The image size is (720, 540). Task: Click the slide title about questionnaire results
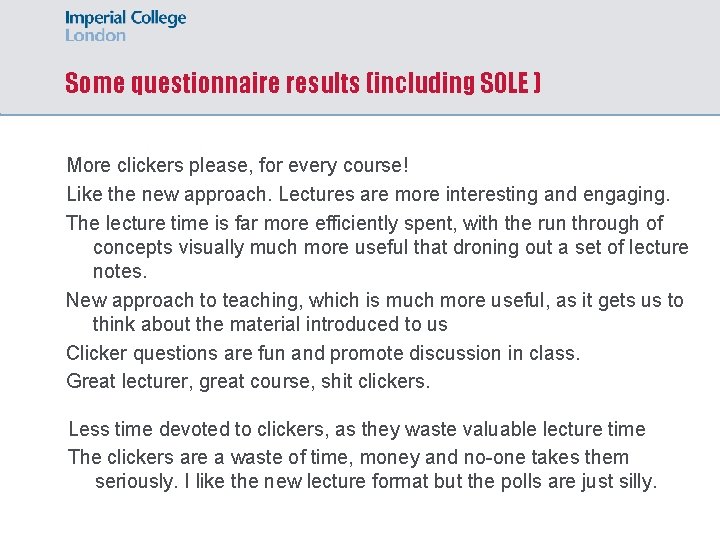point(302,83)
